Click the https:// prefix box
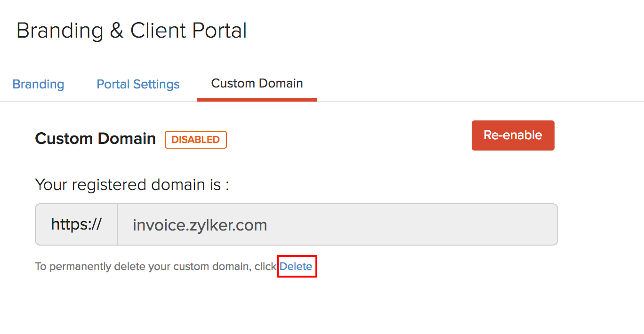The height and width of the screenshot is (334, 644). [76, 224]
